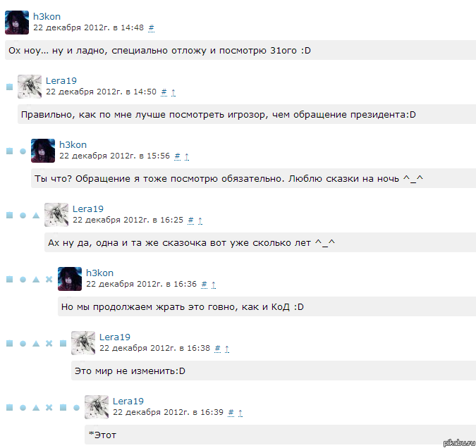476x448 pixels.
Task: Click the # permalink on h3kon's 15:56 comment
Action: coord(177,156)
